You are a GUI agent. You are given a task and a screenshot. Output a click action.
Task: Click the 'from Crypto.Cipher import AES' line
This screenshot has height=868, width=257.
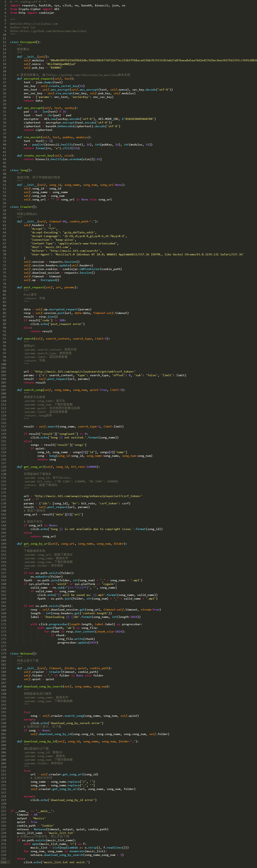tap(35, 9)
